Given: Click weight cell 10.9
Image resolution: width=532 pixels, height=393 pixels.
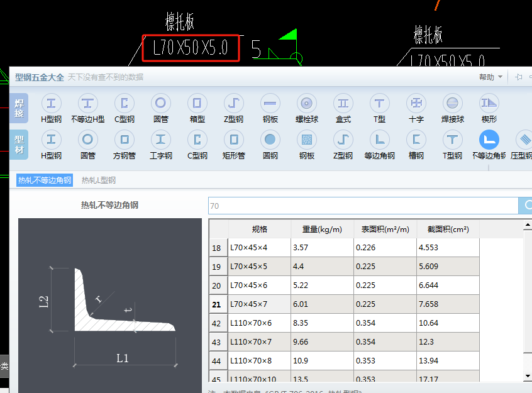Looking at the screenshot, I should [322, 361].
